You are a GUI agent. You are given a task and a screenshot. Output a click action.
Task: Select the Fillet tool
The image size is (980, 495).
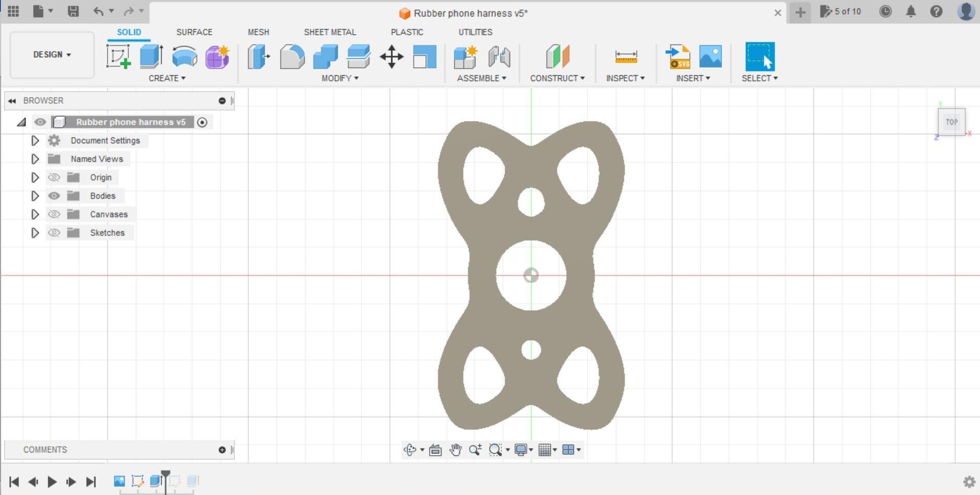292,56
